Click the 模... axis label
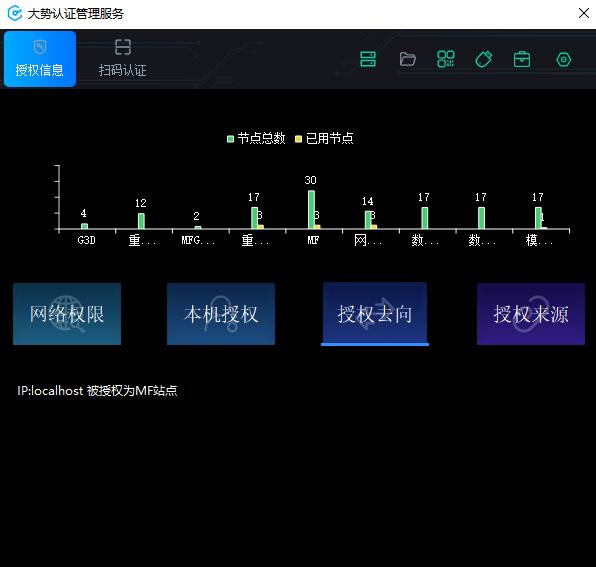 [x=539, y=240]
